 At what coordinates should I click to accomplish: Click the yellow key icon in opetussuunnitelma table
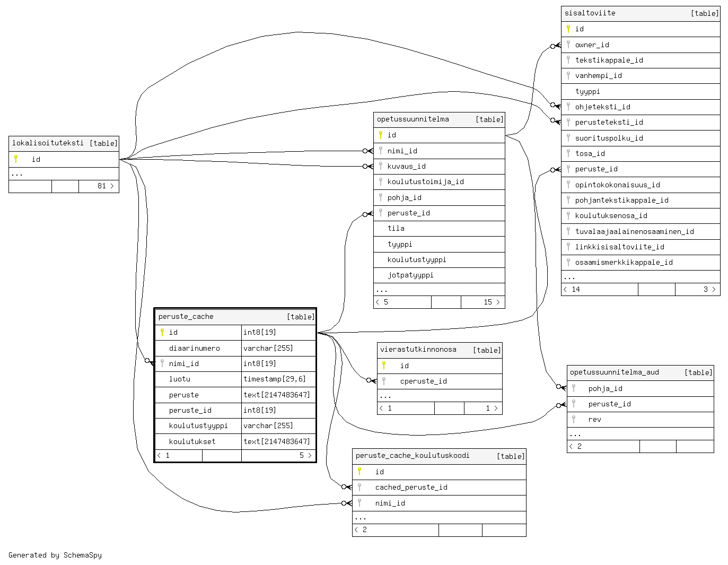[381, 135]
